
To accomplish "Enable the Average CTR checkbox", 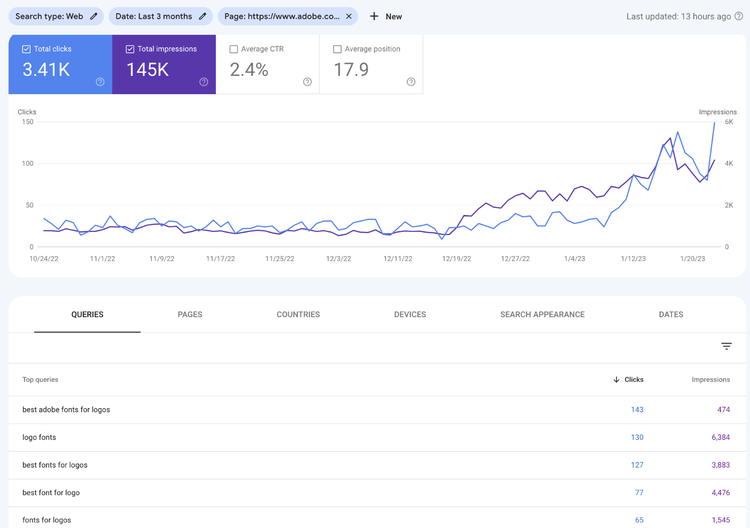I will (x=234, y=48).
